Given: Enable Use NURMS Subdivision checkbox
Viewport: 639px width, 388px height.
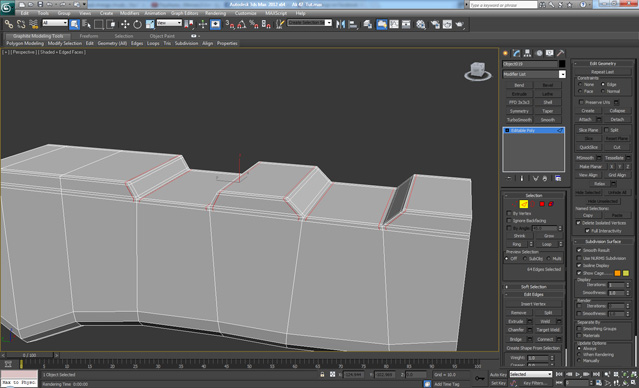Looking at the screenshot, I should [579, 258].
